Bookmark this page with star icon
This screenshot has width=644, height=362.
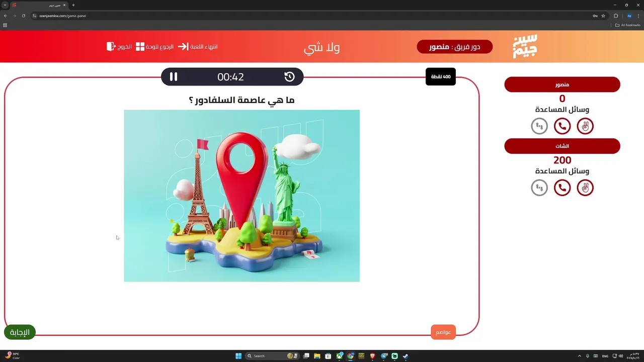tap(603, 16)
